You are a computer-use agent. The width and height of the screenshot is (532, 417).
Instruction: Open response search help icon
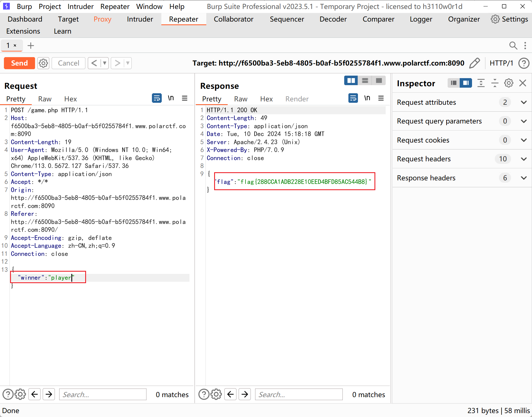coord(204,394)
